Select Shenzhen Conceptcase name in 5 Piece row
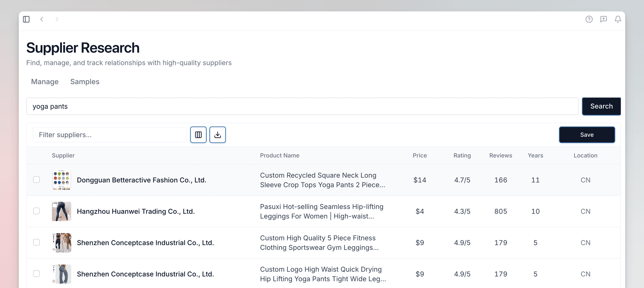The width and height of the screenshot is (644, 288). (x=145, y=243)
